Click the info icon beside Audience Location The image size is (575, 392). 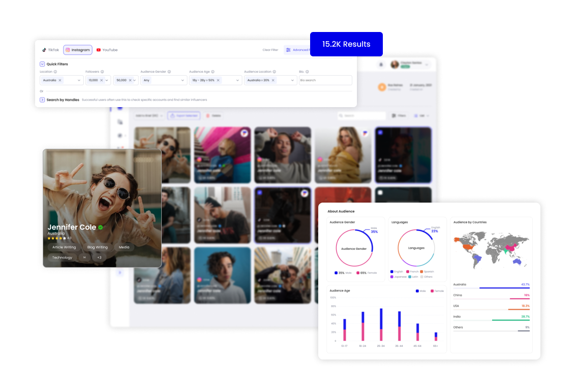point(274,71)
